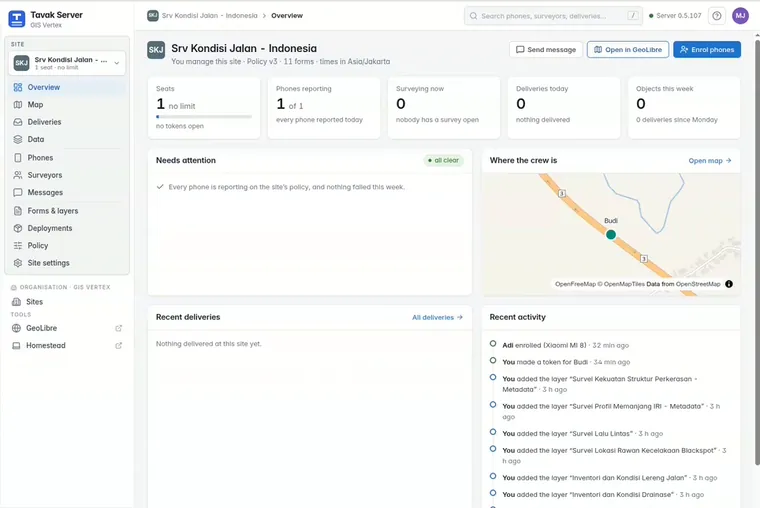This screenshot has width=760, height=508.
Task: Click the Phones device icon
Action: (18, 158)
